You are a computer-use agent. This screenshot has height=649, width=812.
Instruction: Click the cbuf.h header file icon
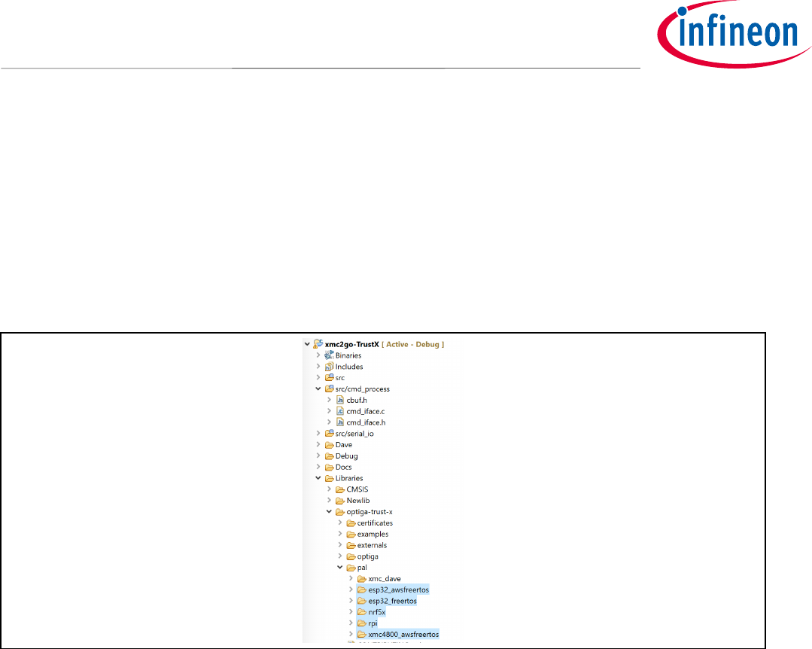pyautogui.click(x=339, y=400)
